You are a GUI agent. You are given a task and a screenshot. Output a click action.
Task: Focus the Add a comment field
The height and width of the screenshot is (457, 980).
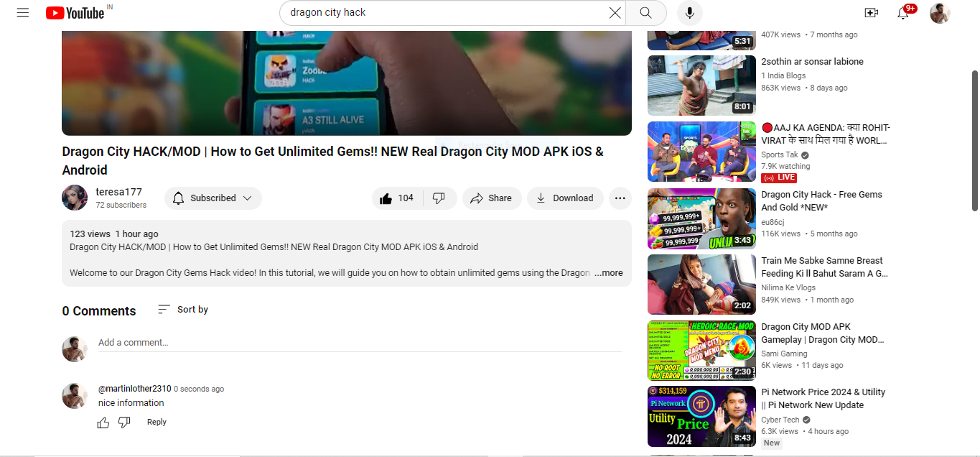tap(360, 343)
